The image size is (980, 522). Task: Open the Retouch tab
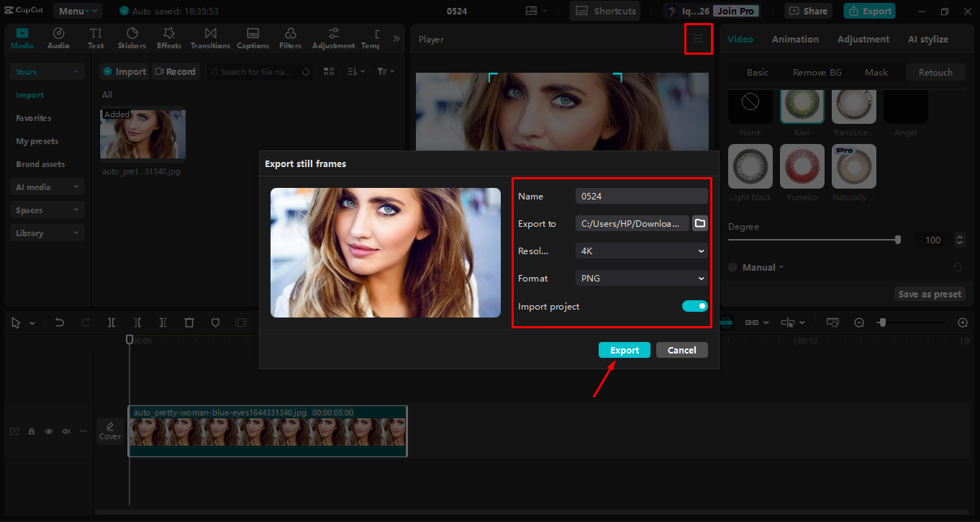[x=935, y=72]
